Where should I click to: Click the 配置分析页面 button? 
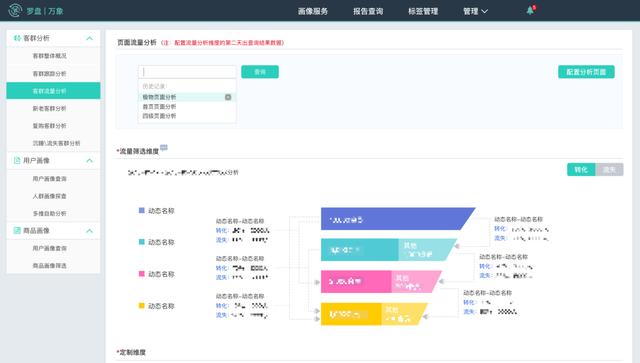click(x=586, y=72)
